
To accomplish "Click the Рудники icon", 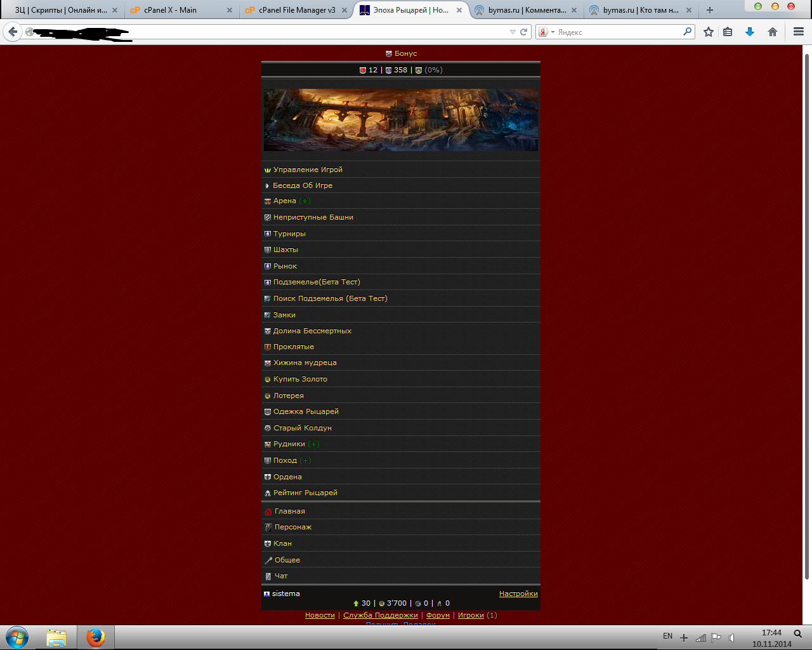I will [268, 444].
